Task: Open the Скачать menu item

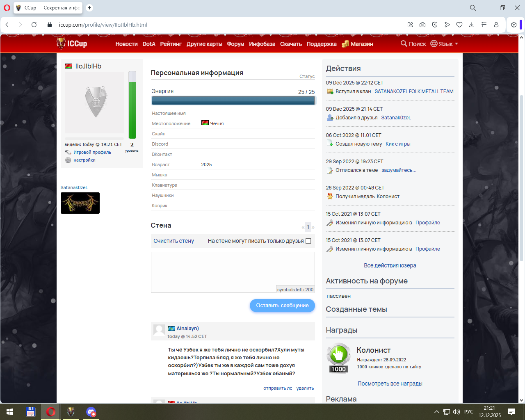Action: click(x=291, y=44)
